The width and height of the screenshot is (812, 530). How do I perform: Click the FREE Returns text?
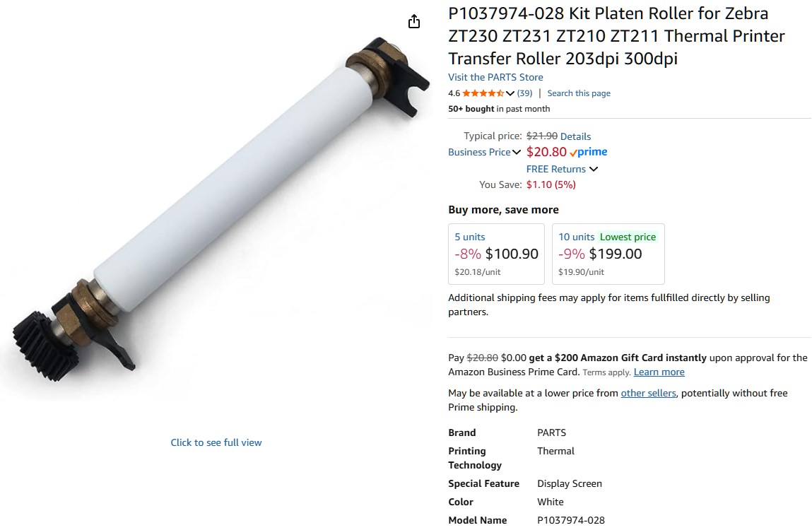555,169
